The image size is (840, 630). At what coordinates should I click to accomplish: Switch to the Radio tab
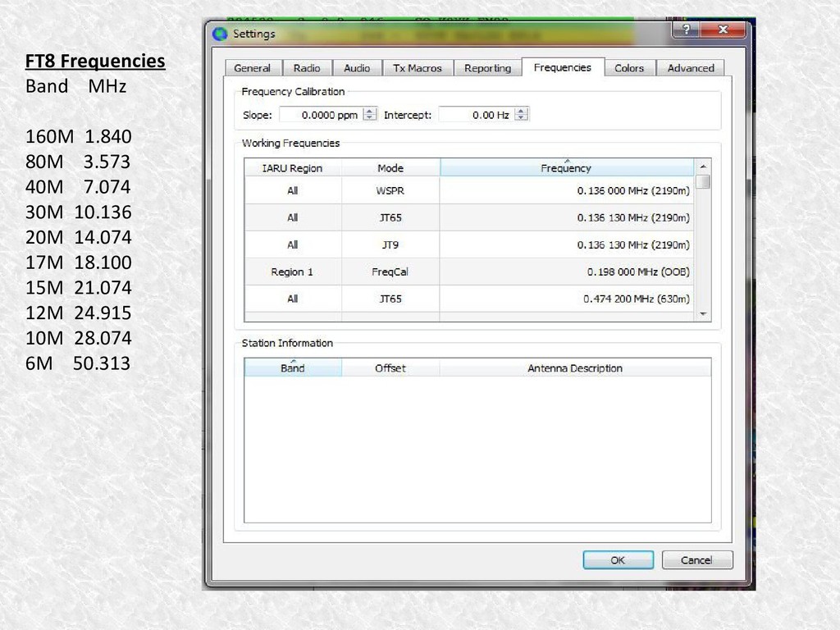307,68
